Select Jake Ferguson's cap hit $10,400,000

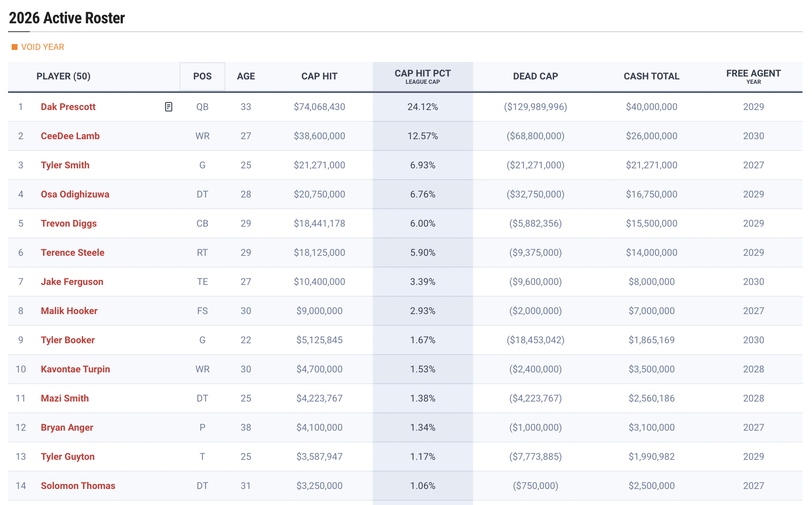point(320,282)
